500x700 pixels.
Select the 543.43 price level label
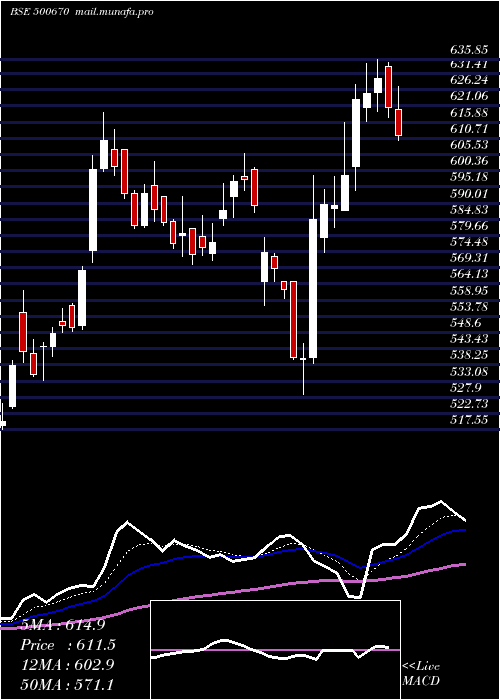click(468, 338)
